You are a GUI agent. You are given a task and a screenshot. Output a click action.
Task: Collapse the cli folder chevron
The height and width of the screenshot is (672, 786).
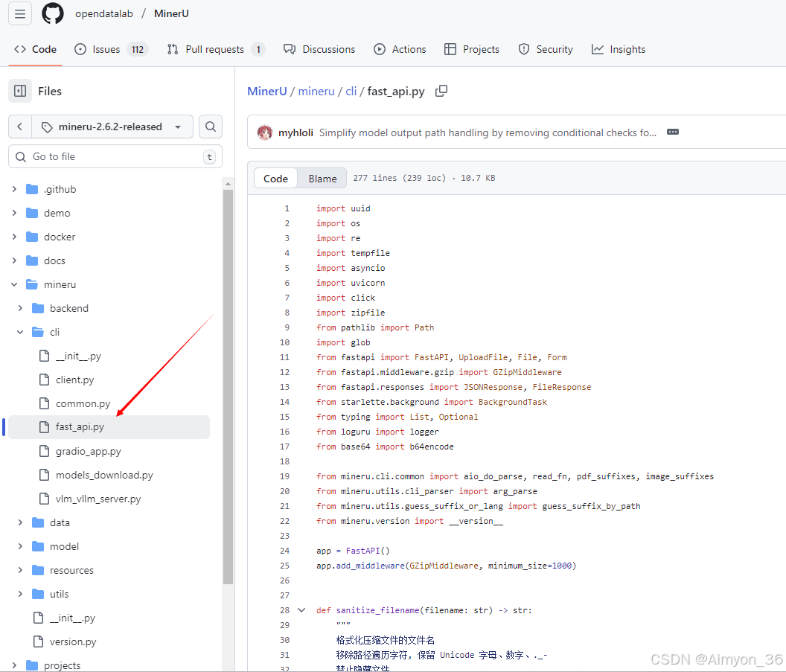[20, 332]
